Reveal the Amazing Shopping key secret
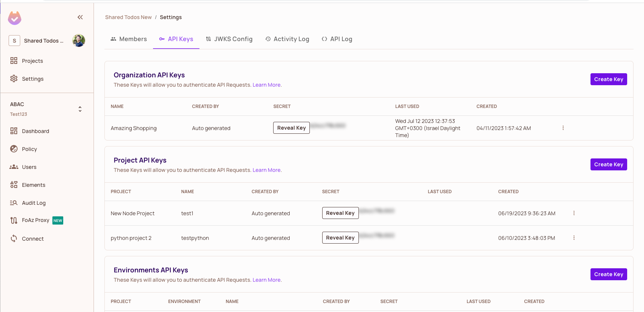 pos(292,128)
